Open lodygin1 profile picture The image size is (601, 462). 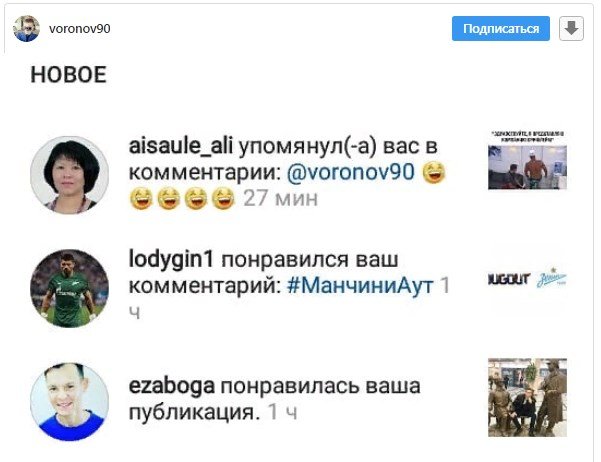(69, 288)
